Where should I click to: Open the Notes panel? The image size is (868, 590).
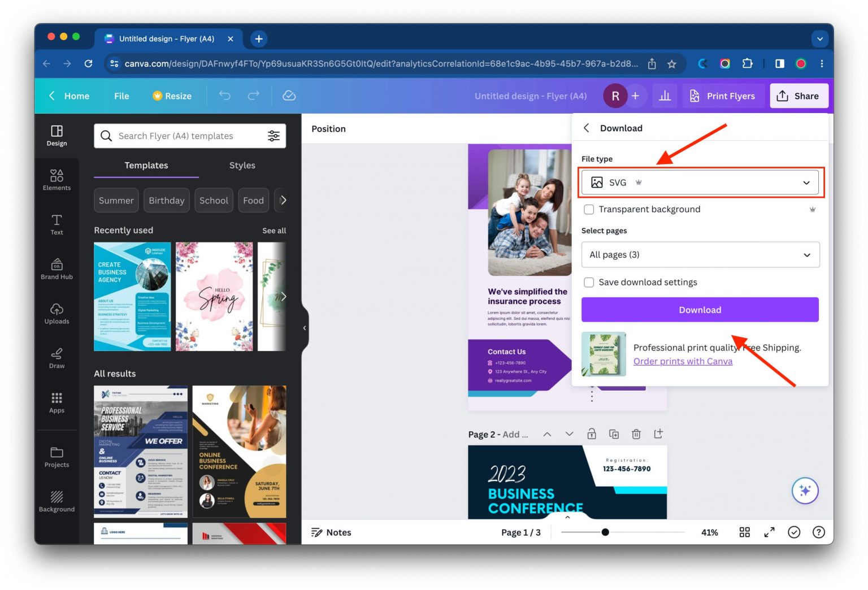click(x=332, y=532)
